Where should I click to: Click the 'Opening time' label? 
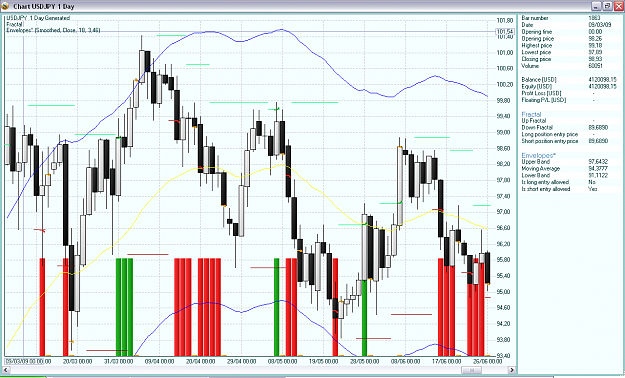(537, 32)
